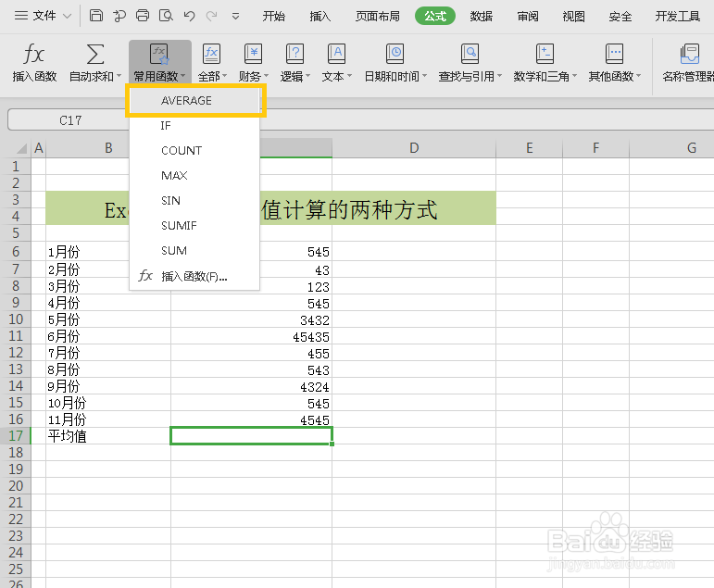Click the AutoSum sigma icon
Viewport: 714px width, 588px height.
(x=95, y=55)
